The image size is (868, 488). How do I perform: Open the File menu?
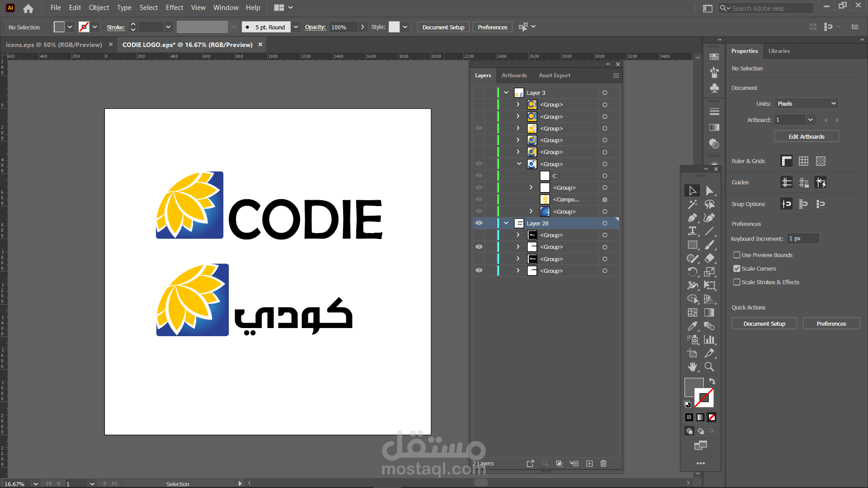[56, 8]
